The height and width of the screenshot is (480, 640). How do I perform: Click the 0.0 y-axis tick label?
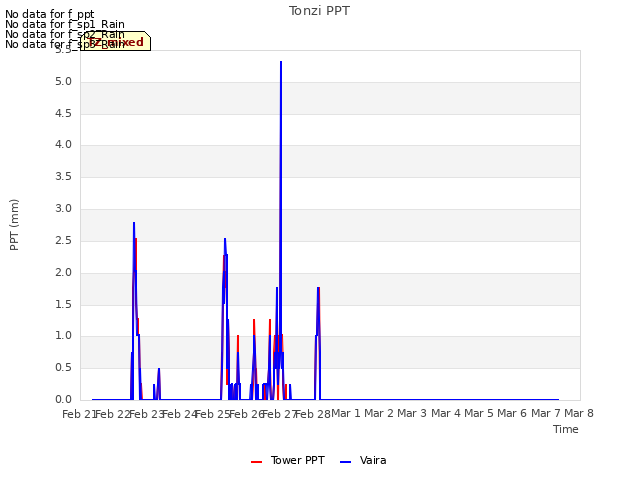(63, 400)
